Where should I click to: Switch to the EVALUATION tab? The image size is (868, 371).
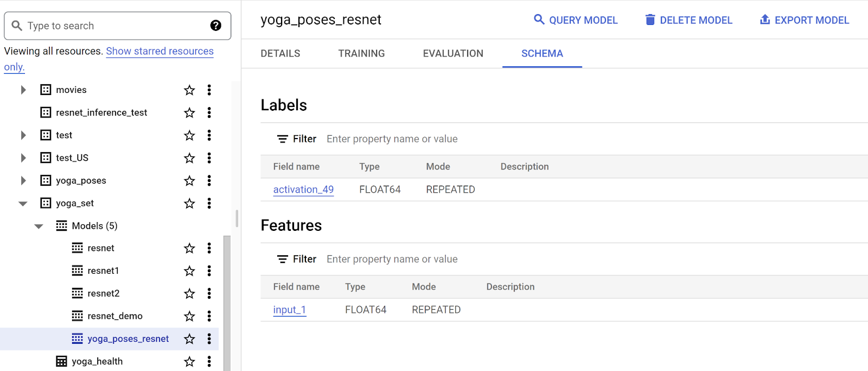point(453,53)
